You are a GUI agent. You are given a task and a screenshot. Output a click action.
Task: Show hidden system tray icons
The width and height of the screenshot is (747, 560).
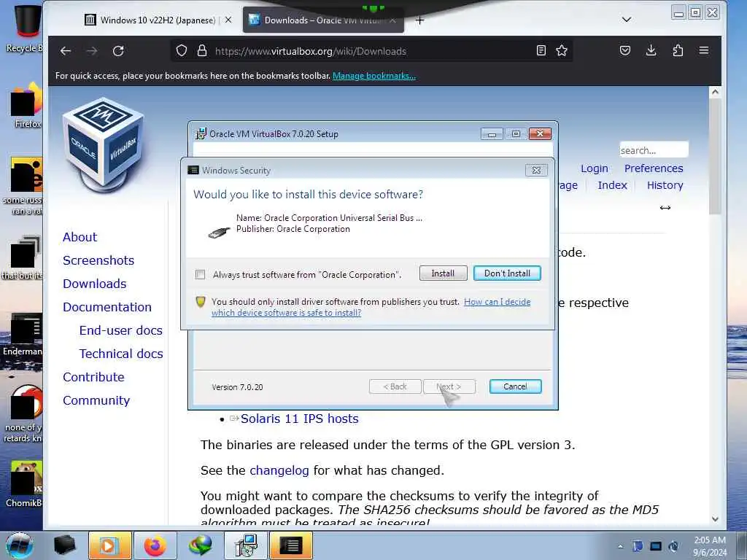point(620,546)
